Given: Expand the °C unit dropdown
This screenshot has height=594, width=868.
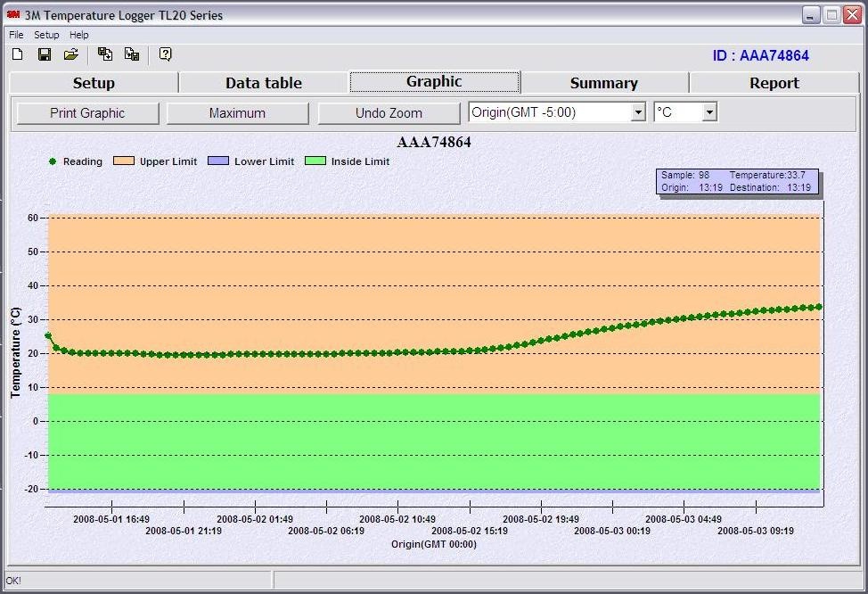Looking at the screenshot, I should (x=709, y=112).
